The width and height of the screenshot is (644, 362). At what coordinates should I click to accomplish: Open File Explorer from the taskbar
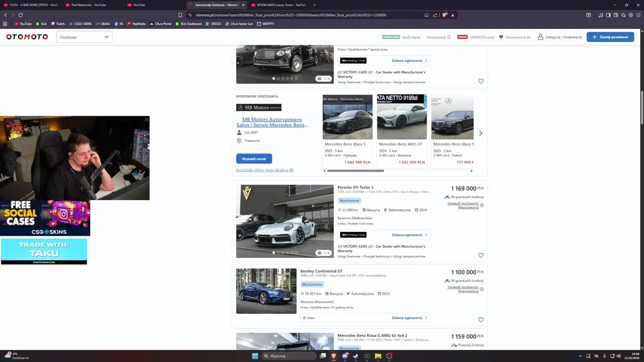tap(378, 356)
